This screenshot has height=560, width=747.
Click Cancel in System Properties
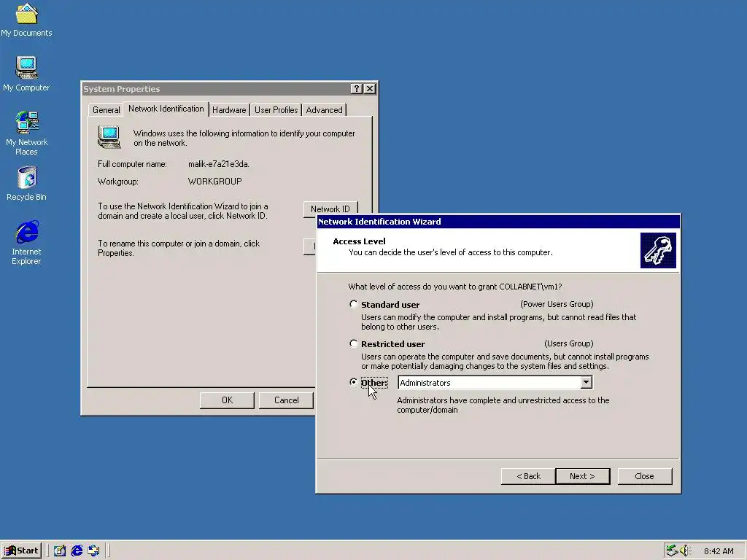(286, 400)
